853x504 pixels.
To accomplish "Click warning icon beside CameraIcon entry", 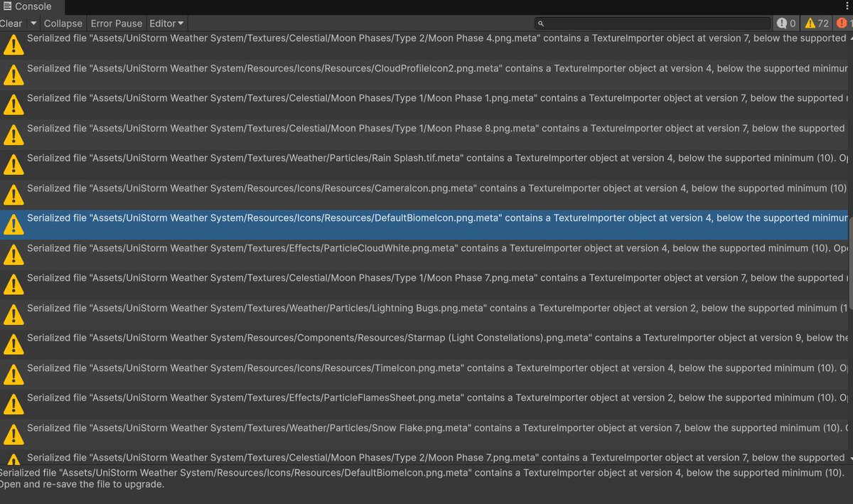I will click(x=13, y=195).
